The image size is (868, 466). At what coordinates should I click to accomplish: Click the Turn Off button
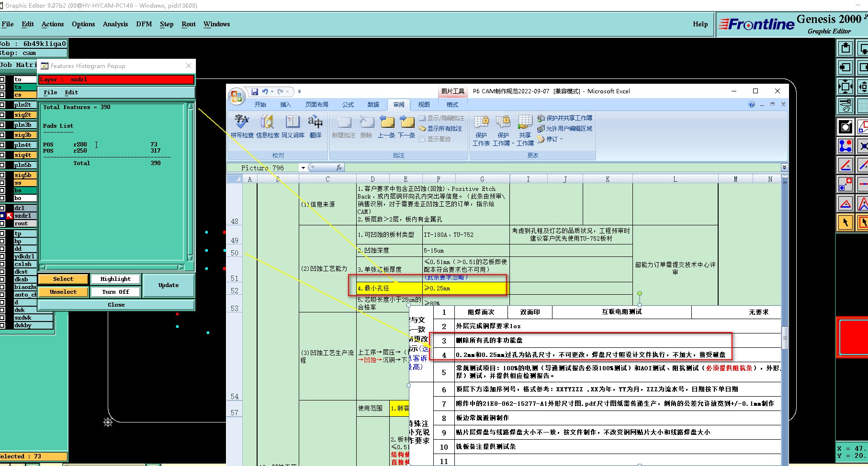point(115,292)
